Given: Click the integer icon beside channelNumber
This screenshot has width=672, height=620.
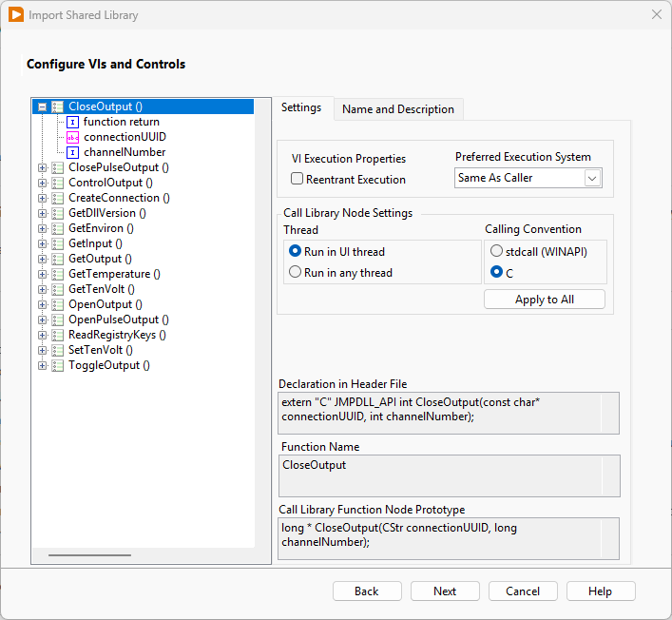Looking at the screenshot, I should click(73, 152).
